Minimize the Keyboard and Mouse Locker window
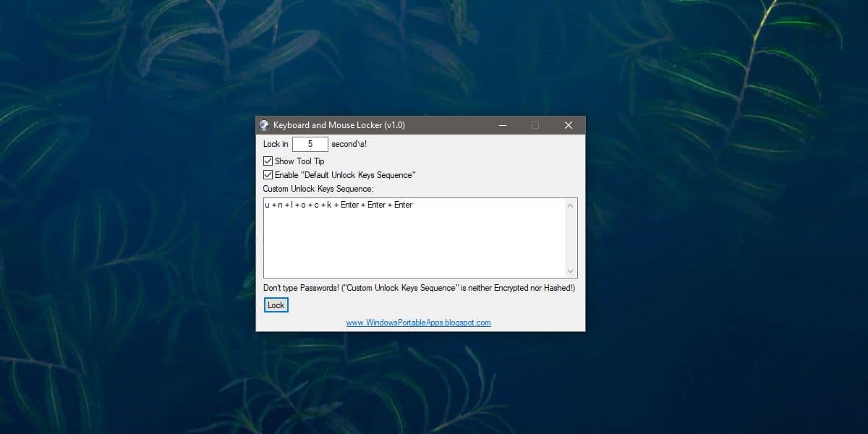 502,125
